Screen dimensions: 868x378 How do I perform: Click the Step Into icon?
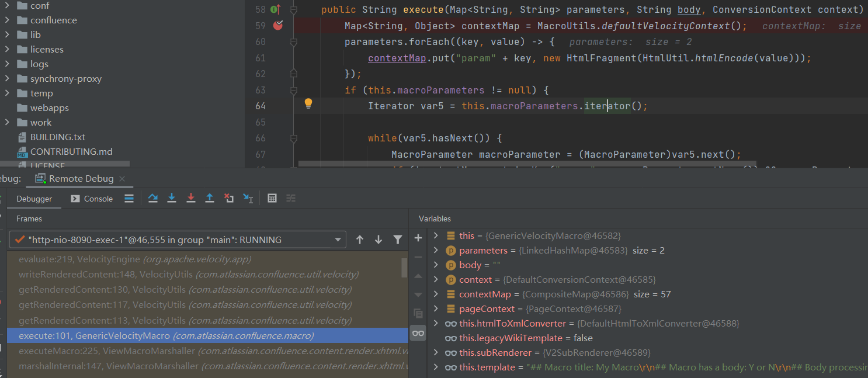click(172, 199)
